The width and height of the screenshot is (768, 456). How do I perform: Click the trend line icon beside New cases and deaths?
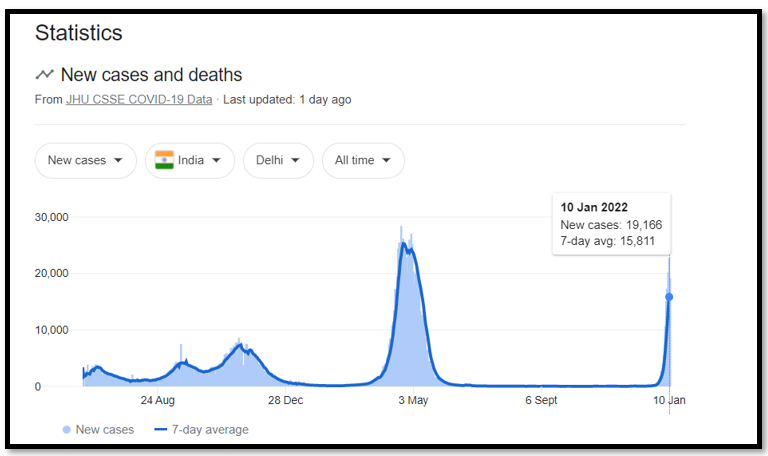coord(45,74)
